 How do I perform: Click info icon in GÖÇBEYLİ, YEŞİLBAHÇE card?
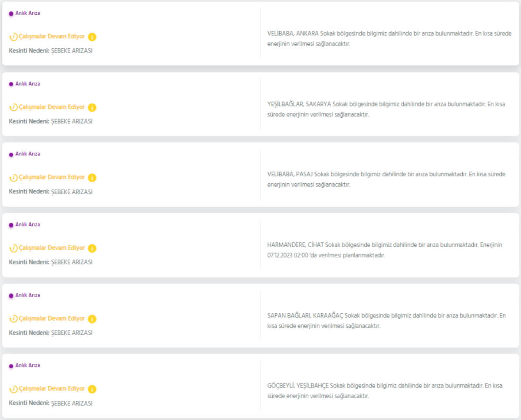tap(92, 389)
